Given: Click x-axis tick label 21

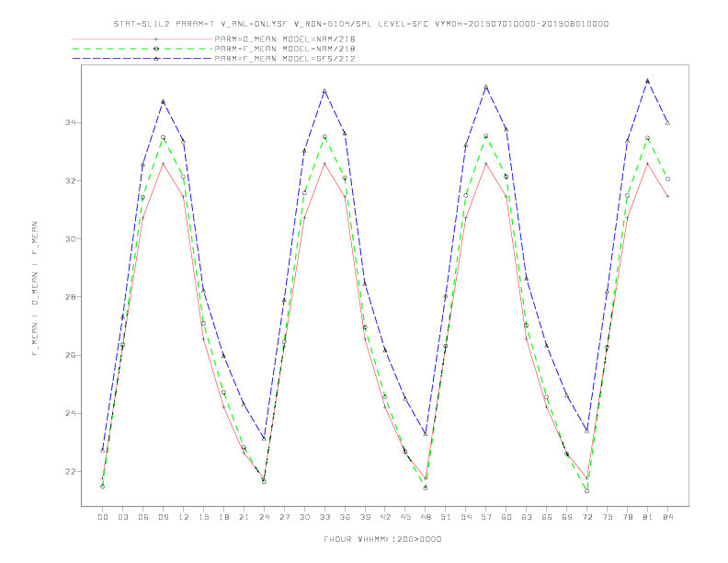Looking at the screenshot, I should tap(244, 517).
